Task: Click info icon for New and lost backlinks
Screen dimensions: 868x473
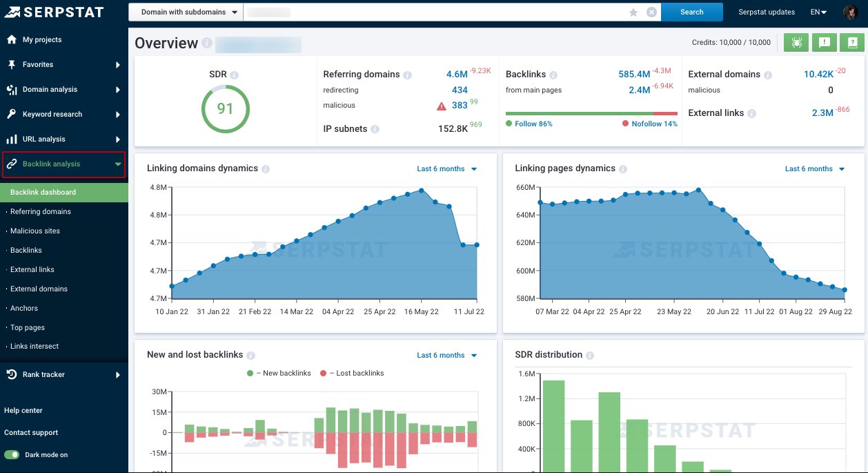Action: pyautogui.click(x=251, y=355)
